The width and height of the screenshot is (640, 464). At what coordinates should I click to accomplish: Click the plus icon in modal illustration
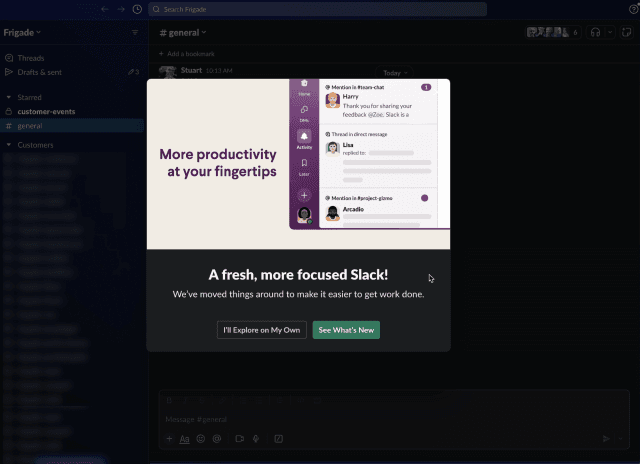[304, 195]
